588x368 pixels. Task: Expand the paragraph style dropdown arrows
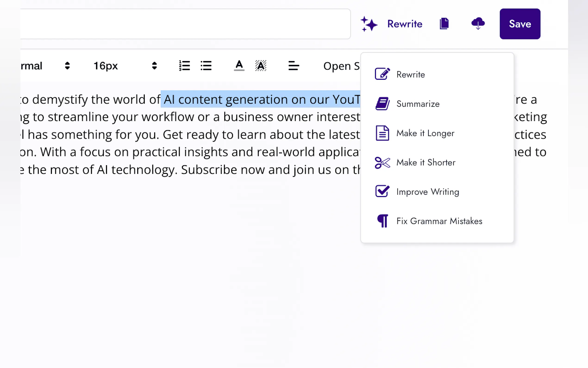[67, 66]
